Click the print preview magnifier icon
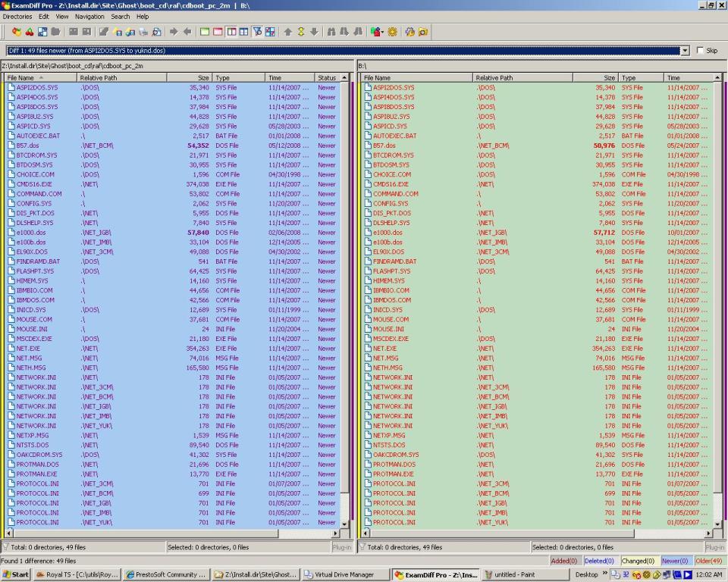This screenshot has width=728, height=582. [x=156, y=32]
